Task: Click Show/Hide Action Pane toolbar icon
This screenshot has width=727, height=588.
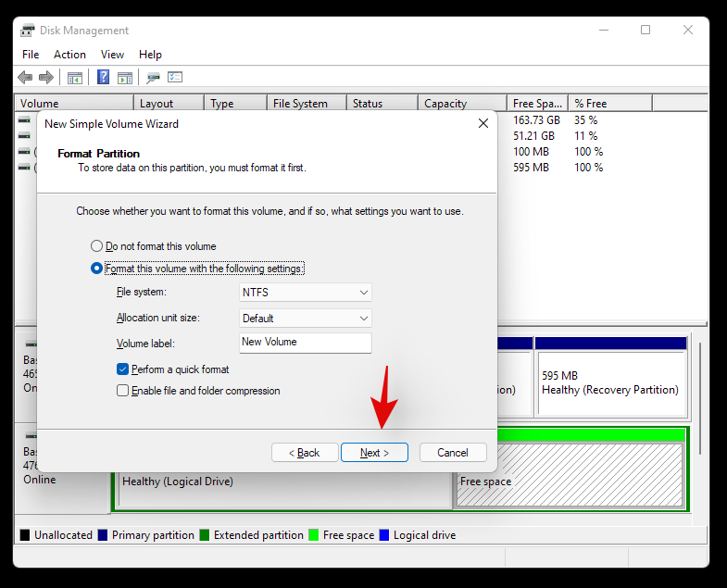Action: [x=124, y=78]
